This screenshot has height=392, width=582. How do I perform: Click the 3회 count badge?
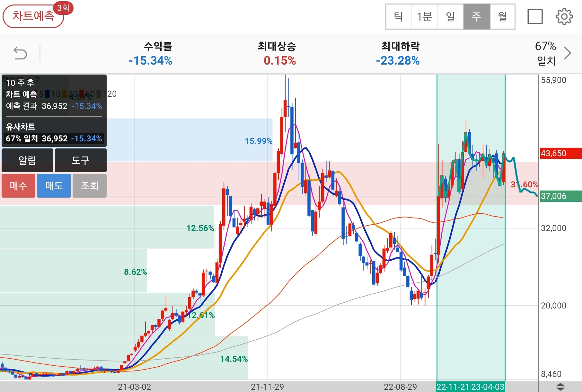pyautogui.click(x=63, y=8)
